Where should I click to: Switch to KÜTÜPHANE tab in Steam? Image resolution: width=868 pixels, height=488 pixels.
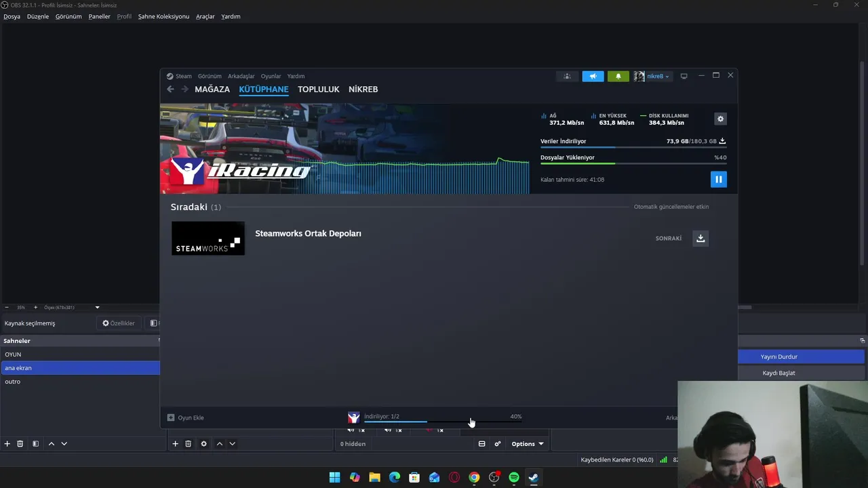[x=264, y=89]
